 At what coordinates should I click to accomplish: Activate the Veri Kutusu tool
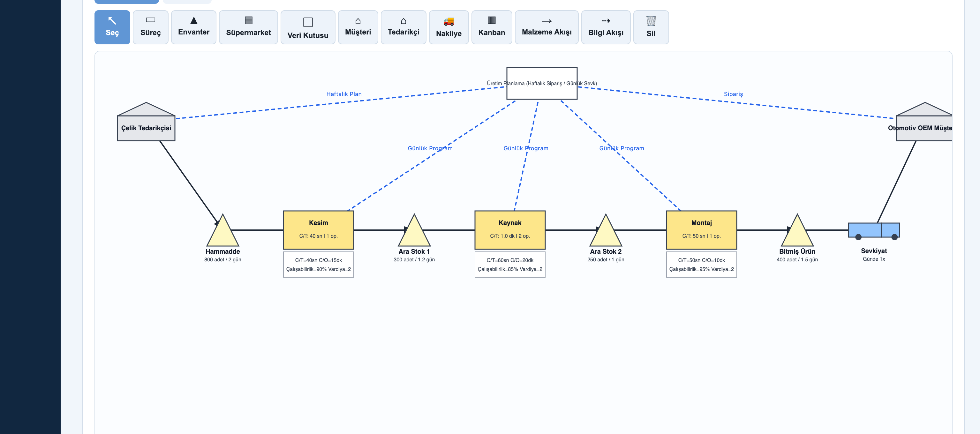[308, 27]
